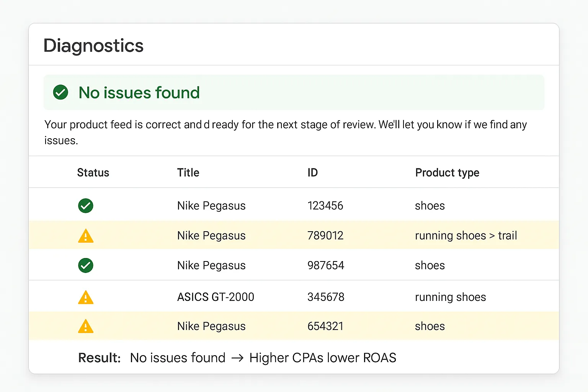Click the ID value 987654
The image size is (588, 392).
click(326, 265)
